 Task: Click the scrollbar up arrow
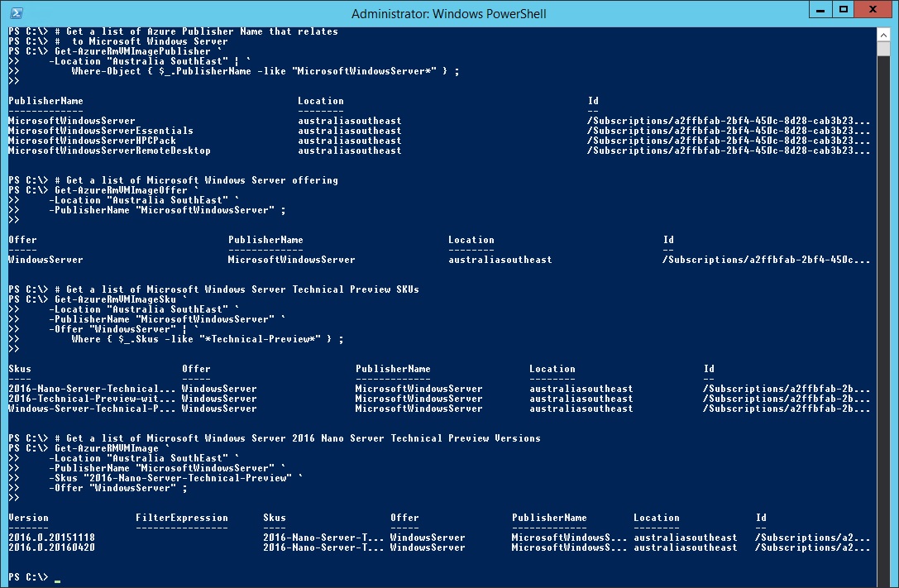pos(883,35)
